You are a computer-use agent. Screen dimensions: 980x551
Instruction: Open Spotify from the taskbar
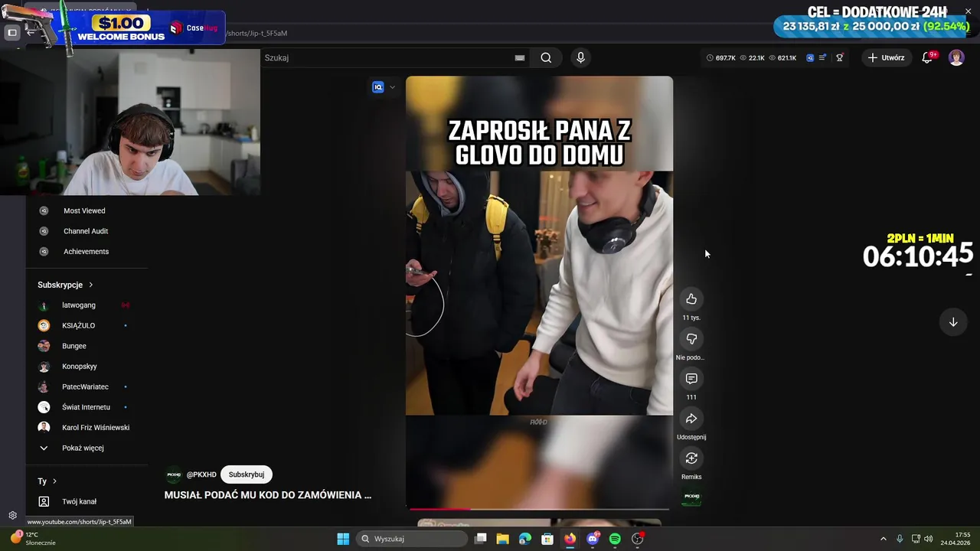click(615, 539)
